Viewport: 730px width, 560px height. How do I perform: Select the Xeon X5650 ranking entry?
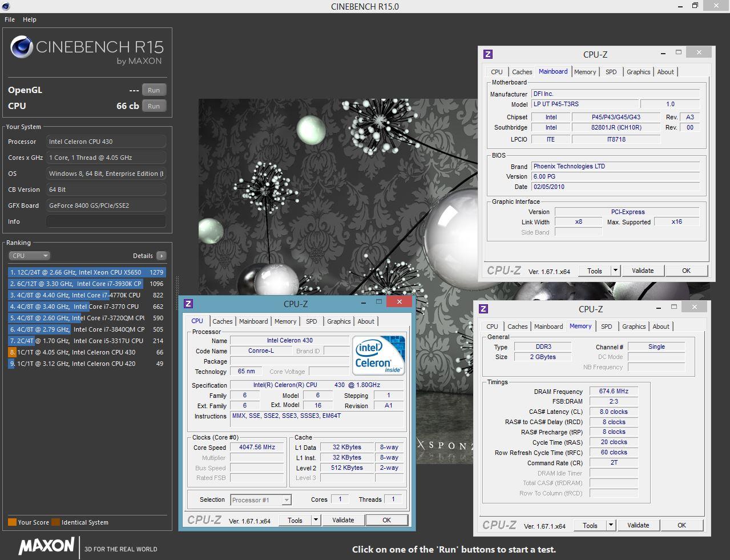click(87, 272)
